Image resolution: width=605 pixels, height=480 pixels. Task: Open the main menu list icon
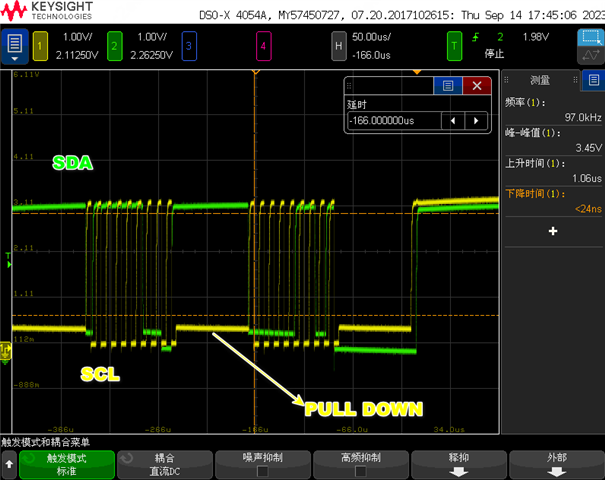(15, 46)
